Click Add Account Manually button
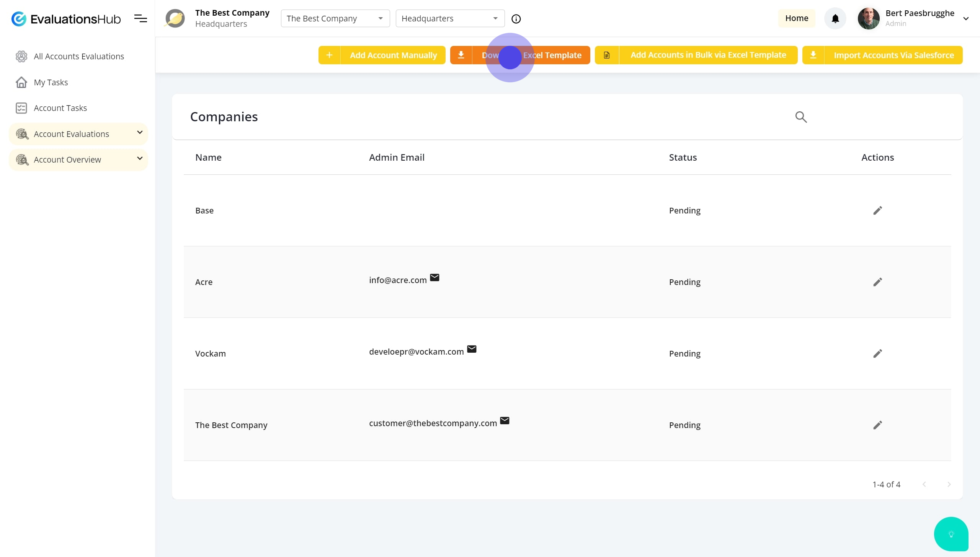Image resolution: width=980 pixels, height=557 pixels. pos(382,55)
